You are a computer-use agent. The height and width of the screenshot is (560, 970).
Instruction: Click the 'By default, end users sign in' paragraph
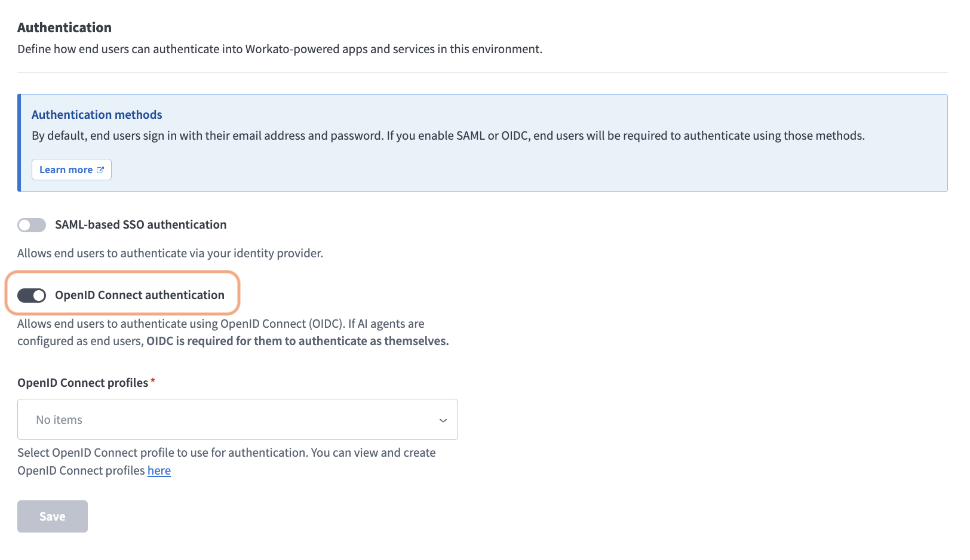[448, 136]
